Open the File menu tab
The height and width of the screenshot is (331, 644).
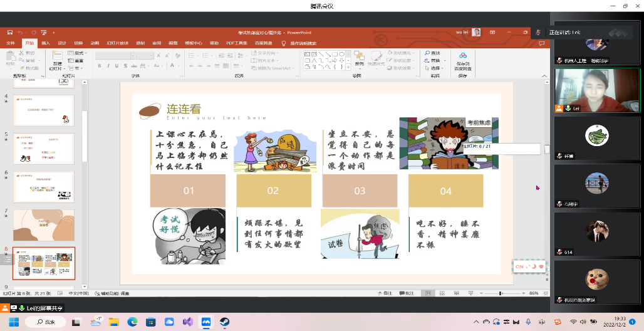tap(11, 43)
